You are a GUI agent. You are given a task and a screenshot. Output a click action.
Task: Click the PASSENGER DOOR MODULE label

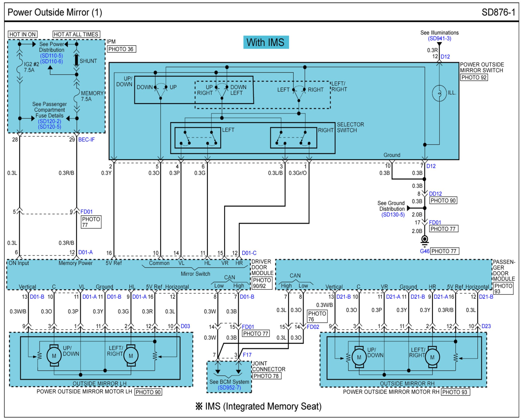504,270
